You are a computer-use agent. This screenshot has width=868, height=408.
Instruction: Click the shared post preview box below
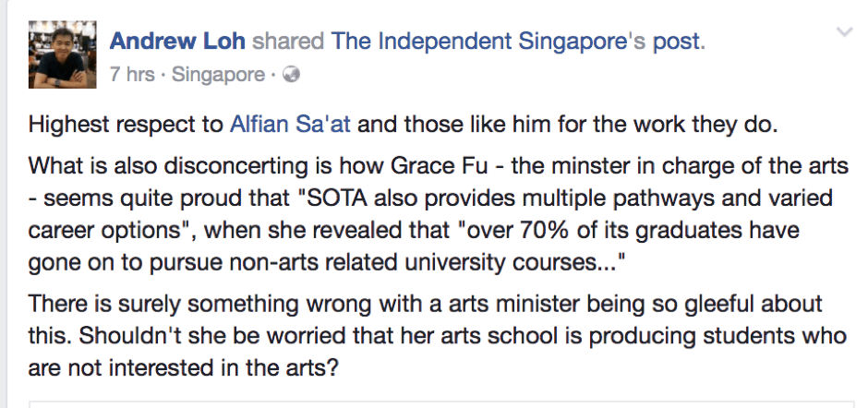tap(434, 403)
